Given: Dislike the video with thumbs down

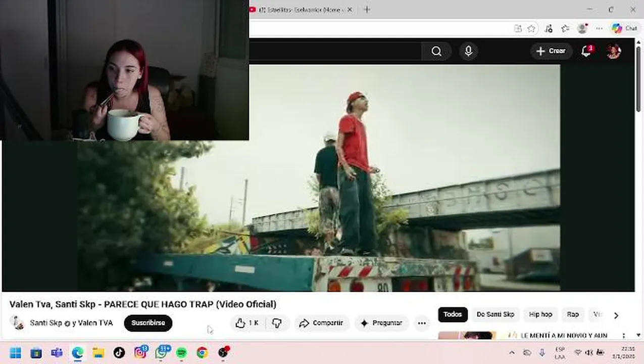Looking at the screenshot, I should 277,323.
